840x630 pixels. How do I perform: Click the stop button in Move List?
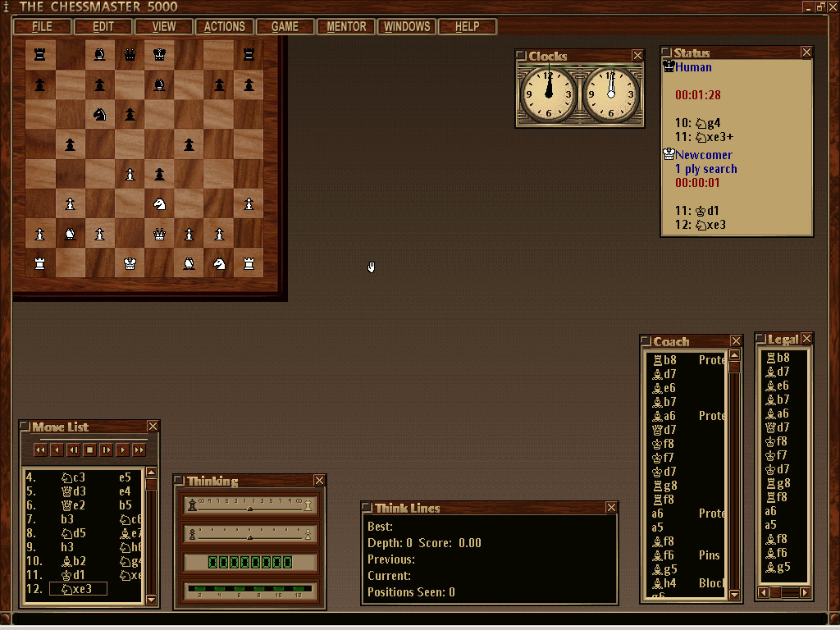pyautogui.click(x=90, y=450)
